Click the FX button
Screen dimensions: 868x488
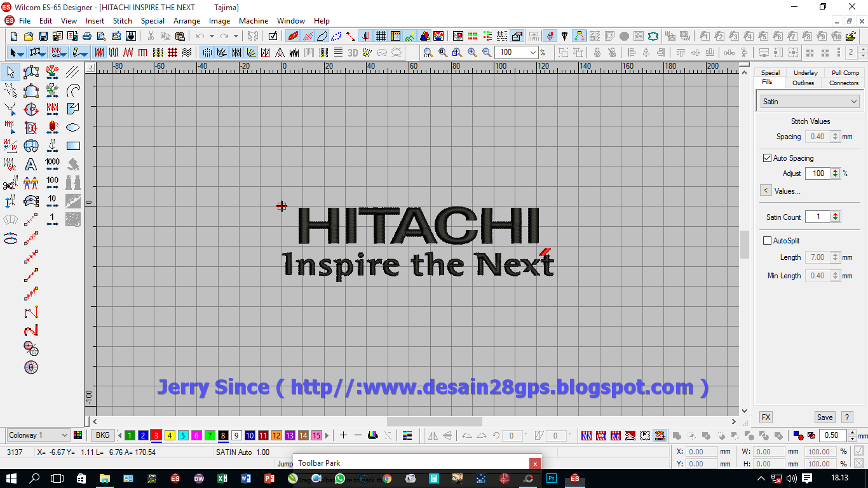point(766,417)
